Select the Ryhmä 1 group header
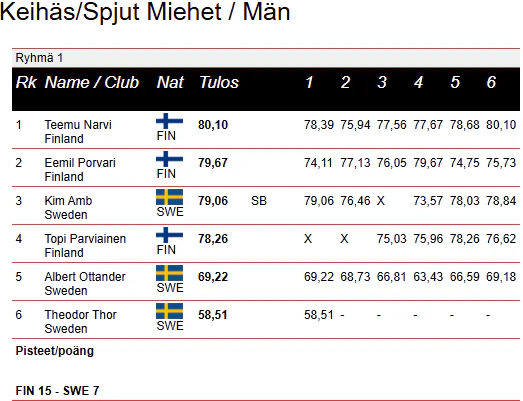Screen dimensions: 523x401 pos(266,58)
